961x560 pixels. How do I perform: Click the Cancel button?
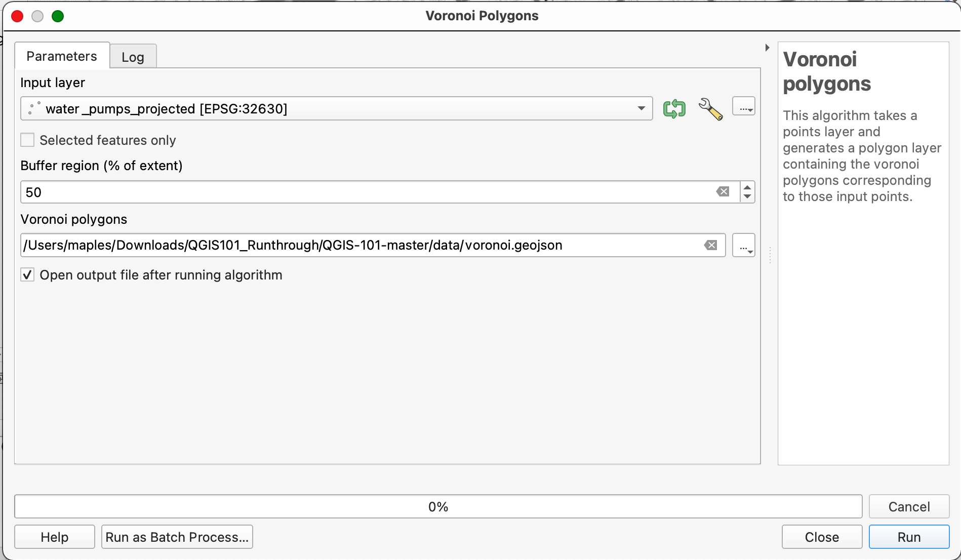point(909,506)
